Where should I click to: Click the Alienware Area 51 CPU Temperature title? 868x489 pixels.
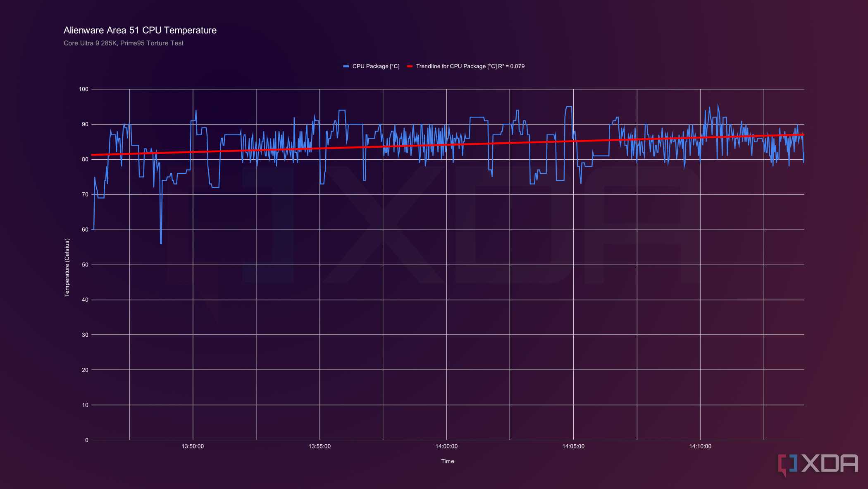coord(140,30)
